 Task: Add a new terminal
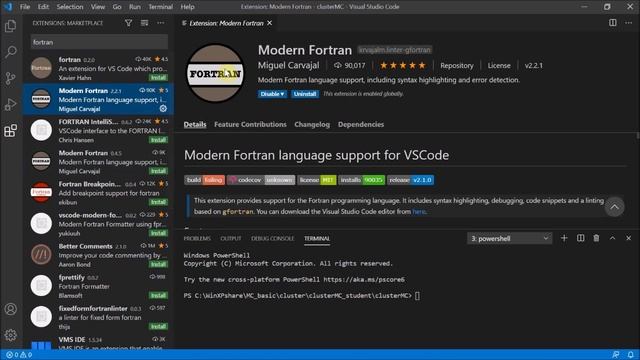(x=564, y=238)
